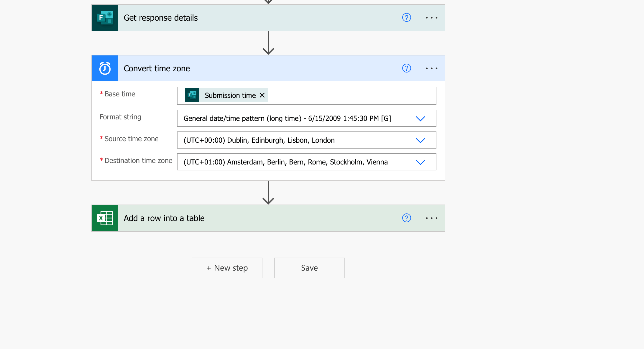Image resolution: width=644 pixels, height=349 pixels.
Task: Open help for Add a row into a table
Action: pos(406,218)
